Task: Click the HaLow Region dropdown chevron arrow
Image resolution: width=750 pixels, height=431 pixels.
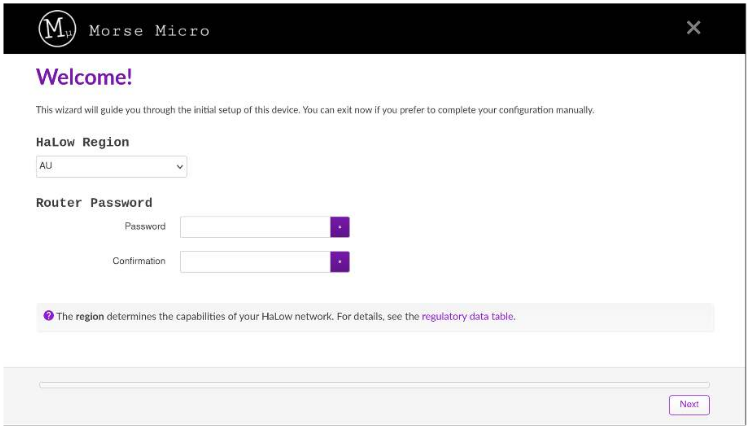Action: click(180, 167)
